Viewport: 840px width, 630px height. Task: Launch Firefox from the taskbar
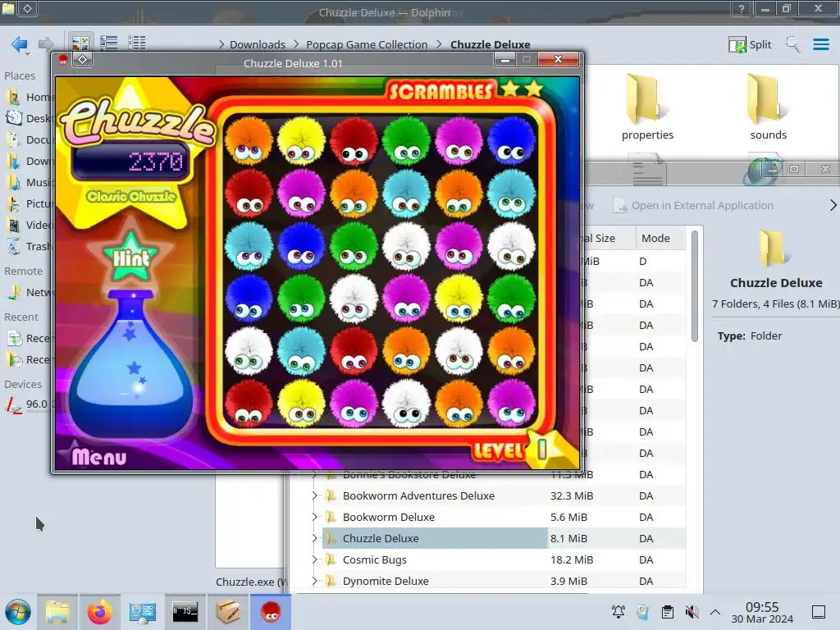click(99, 612)
